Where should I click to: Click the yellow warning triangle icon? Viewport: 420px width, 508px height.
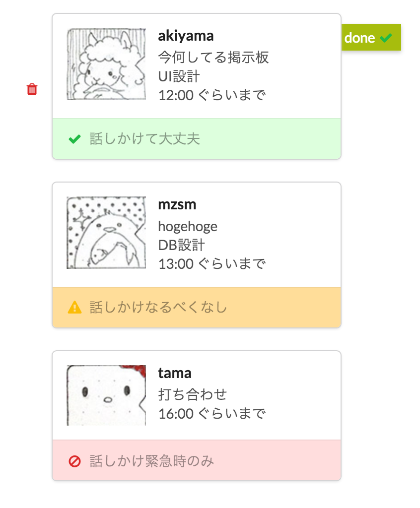pos(74,308)
